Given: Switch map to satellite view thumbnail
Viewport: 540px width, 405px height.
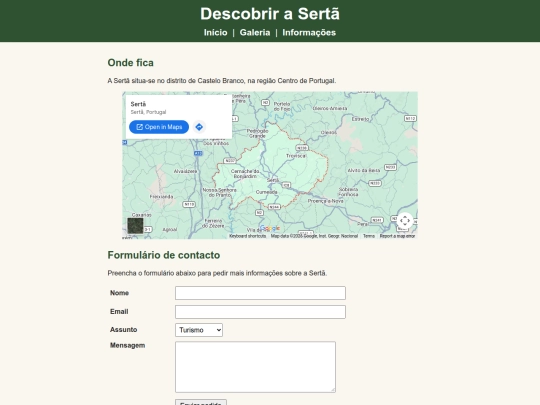Looking at the screenshot, I should click(135, 225).
